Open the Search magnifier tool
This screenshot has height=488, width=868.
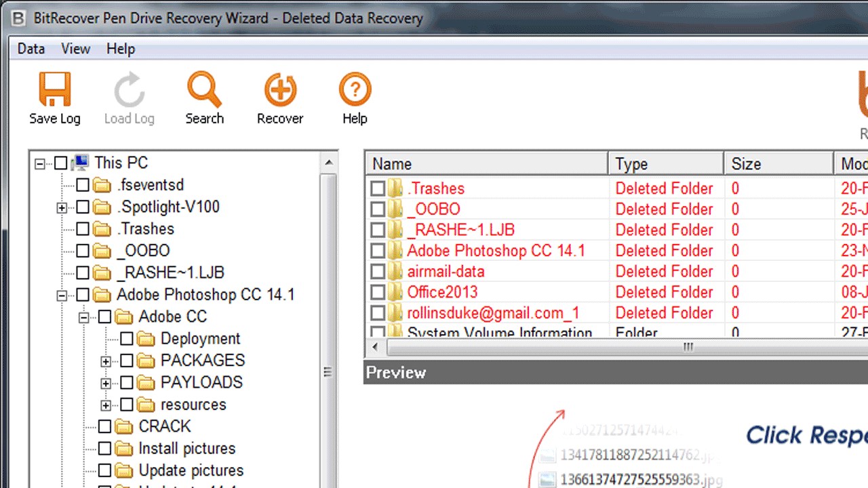point(204,89)
